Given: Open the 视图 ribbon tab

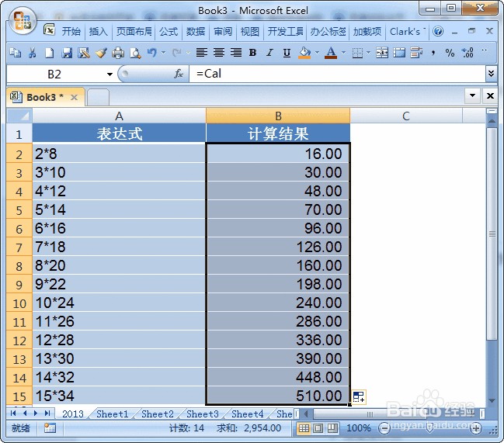Looking at the screenshot, I should point(250,32).
